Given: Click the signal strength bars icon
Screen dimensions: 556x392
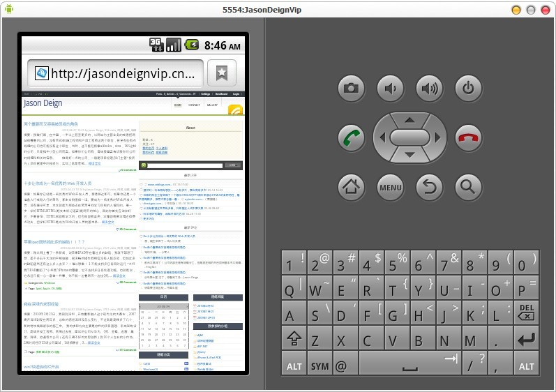Looking at the screenshot, I should pos(174,45).
